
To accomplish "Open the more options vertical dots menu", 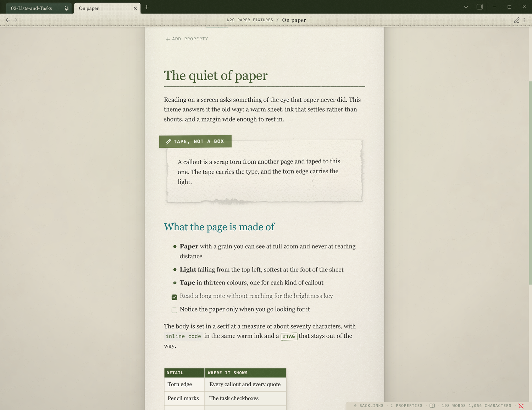I will [524, 20].
